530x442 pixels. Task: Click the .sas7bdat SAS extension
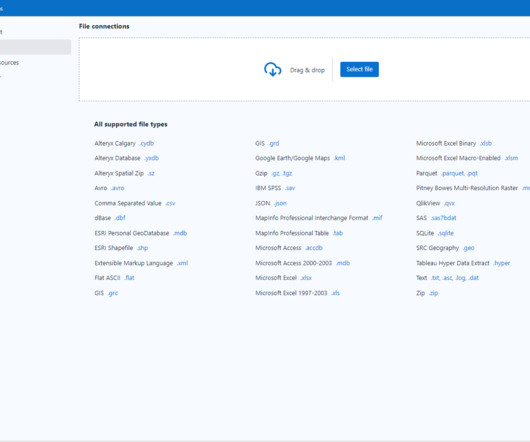point(443,218)
